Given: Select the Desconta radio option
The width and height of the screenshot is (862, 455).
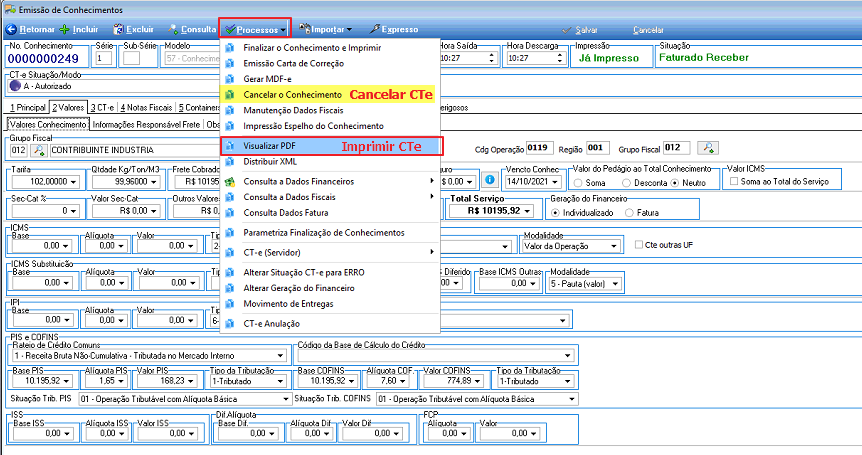Looking at the screenshot, I should point(626,183).
